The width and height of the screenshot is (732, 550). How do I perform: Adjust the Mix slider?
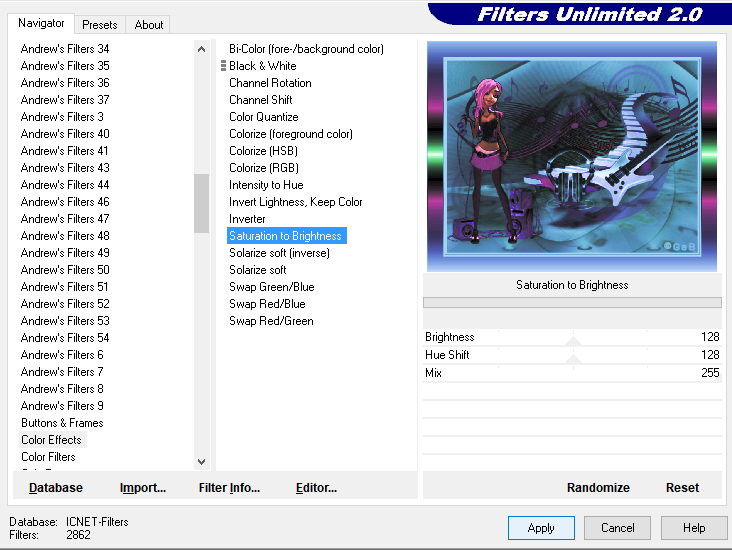tap(572, 373)
